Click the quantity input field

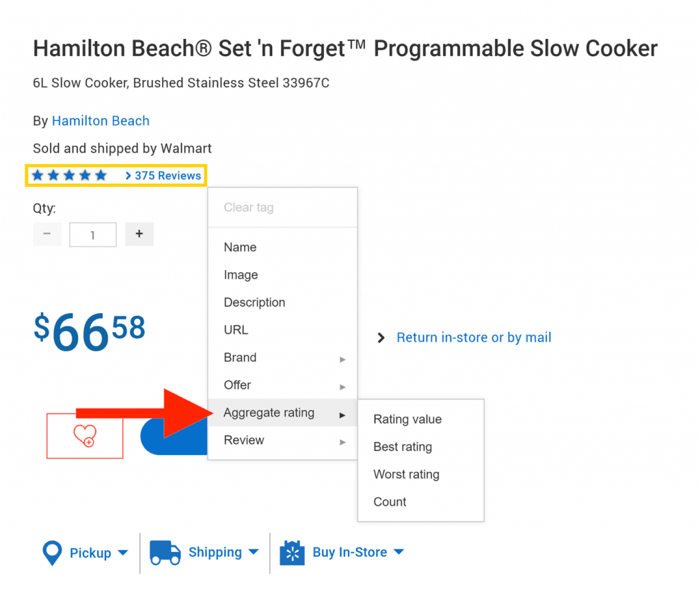point(93,235)
